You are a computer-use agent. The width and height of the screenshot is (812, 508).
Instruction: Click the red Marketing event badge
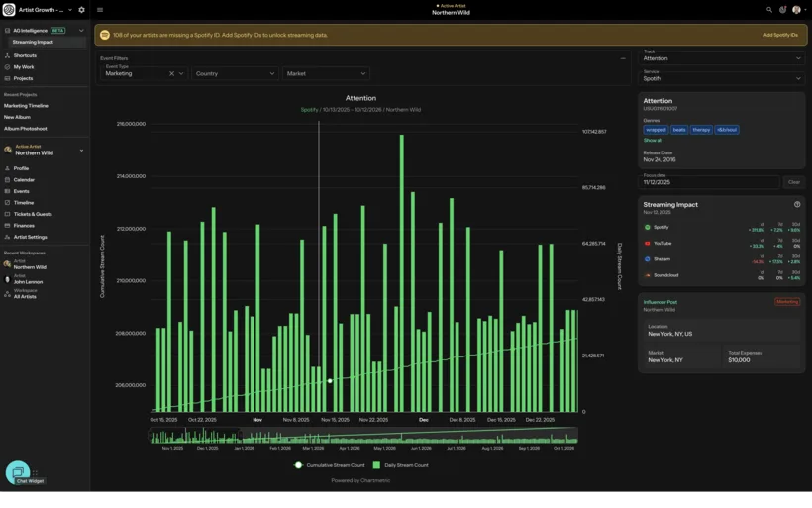787,302
